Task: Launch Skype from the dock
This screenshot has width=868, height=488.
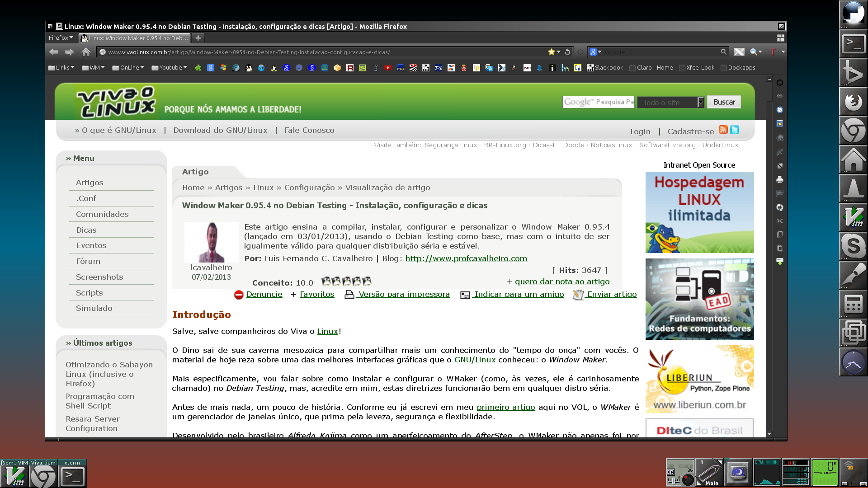Action: tap(853, 246)
